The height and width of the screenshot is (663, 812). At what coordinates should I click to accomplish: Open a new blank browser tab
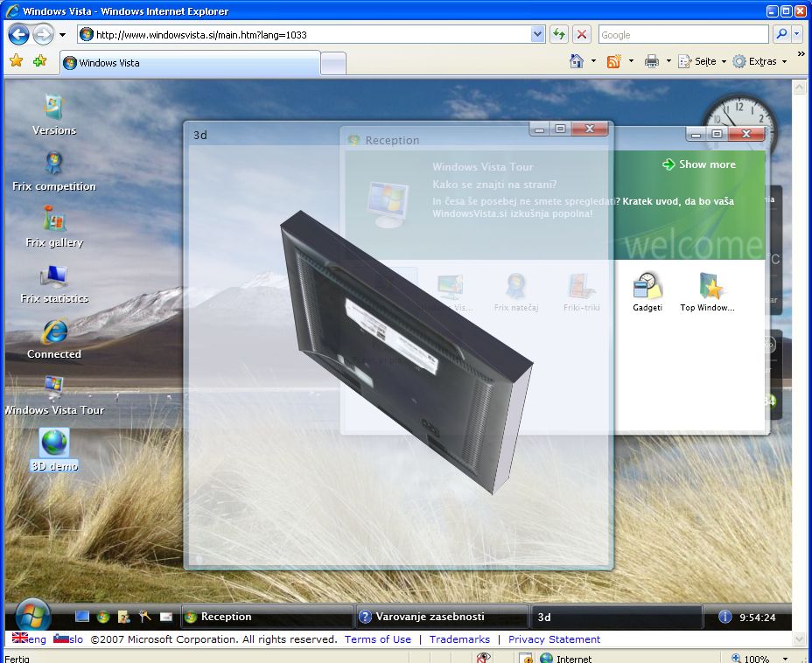[333, 64]
